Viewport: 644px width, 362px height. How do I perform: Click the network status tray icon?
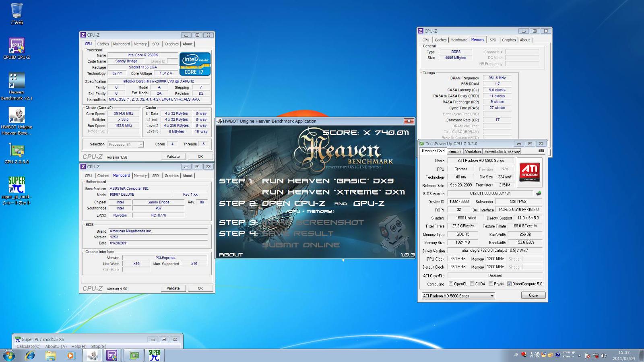coord(596,356)
